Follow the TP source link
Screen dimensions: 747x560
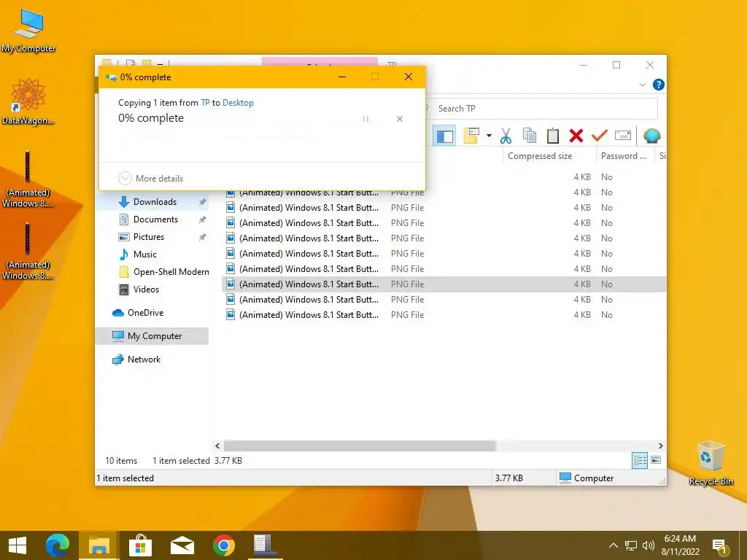click(205, 102)
